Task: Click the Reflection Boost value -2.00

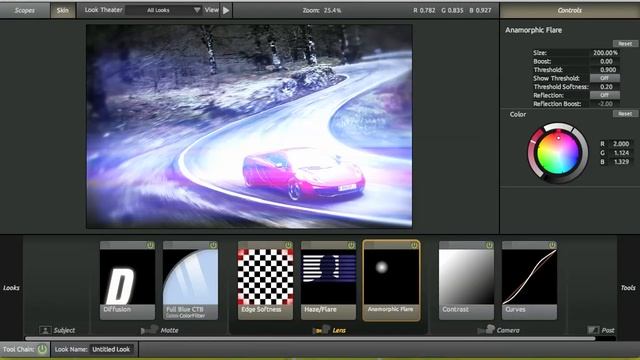Action: pos(605,104)
